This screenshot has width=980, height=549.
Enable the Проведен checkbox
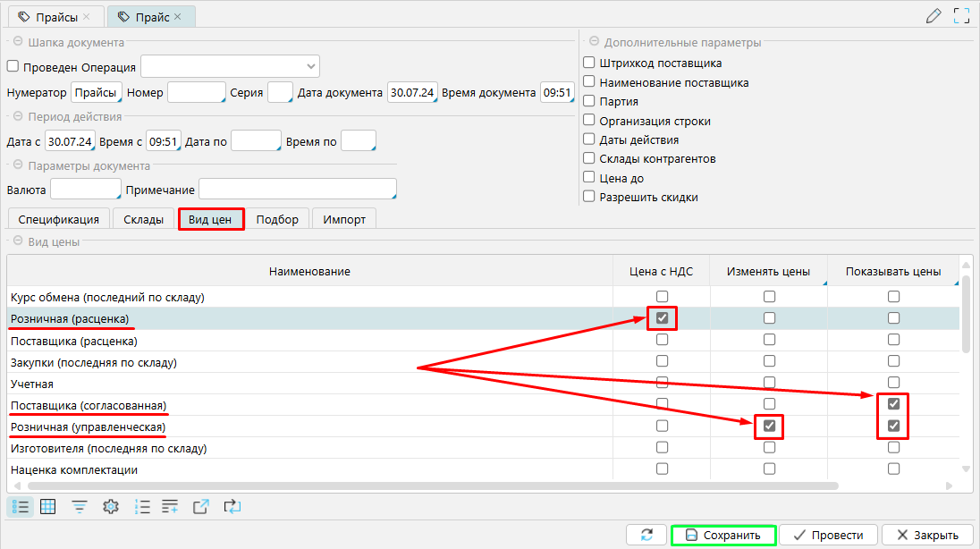(13, 66)
